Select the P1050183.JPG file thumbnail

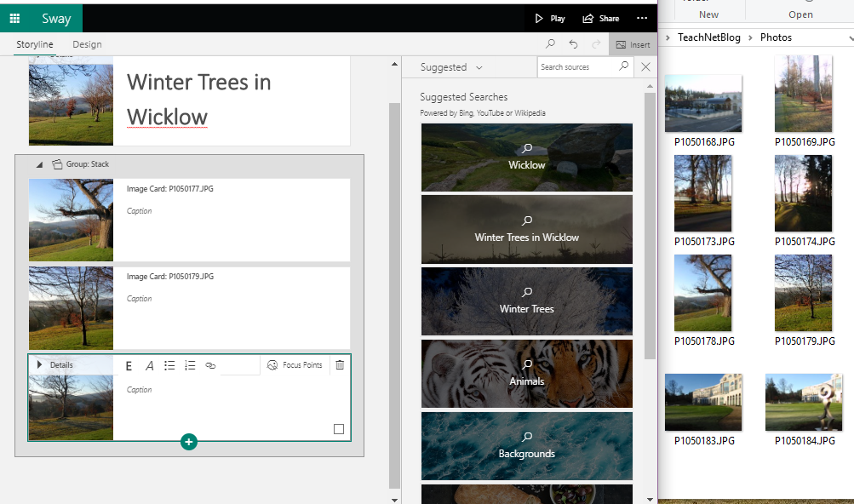pos(702,403)
